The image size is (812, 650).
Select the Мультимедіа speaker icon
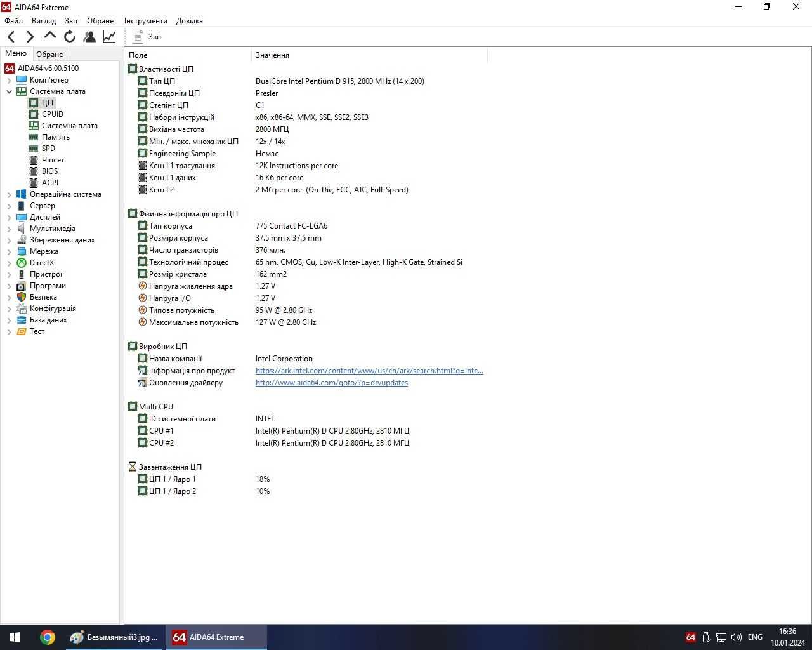(22, 229)
